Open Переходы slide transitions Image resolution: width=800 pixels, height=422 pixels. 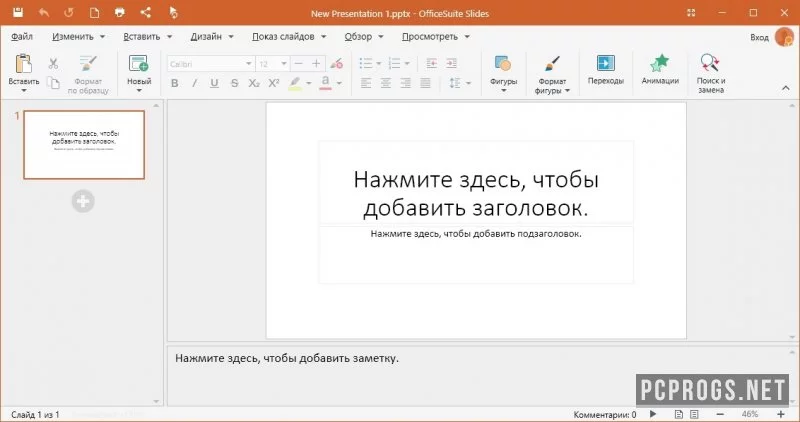[x=606, y=69]
